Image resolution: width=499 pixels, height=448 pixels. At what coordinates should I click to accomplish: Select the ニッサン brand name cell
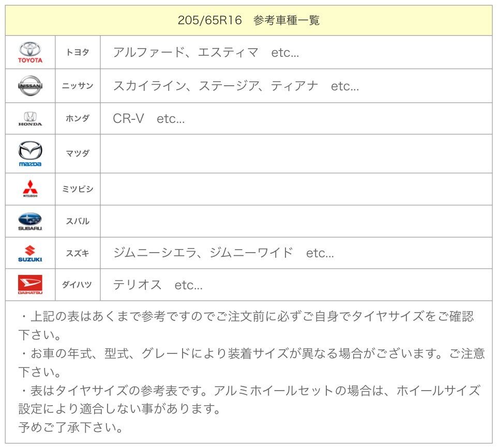(x=78, y=86)
